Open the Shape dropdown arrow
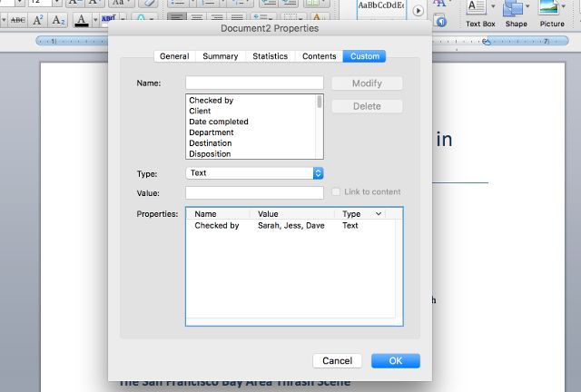The height and width of the screenshot is (392, 581). click(x=527, y=6)
